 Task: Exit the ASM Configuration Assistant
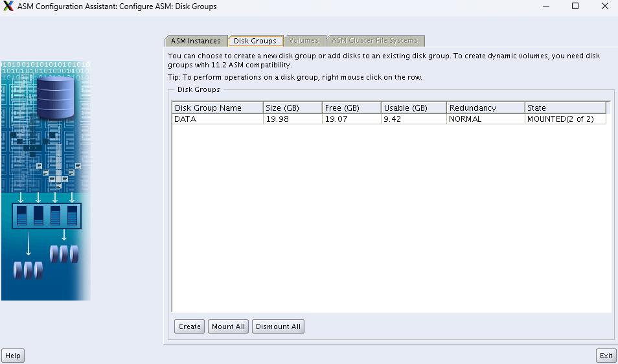pyautogui.click(x=606, y=356)
